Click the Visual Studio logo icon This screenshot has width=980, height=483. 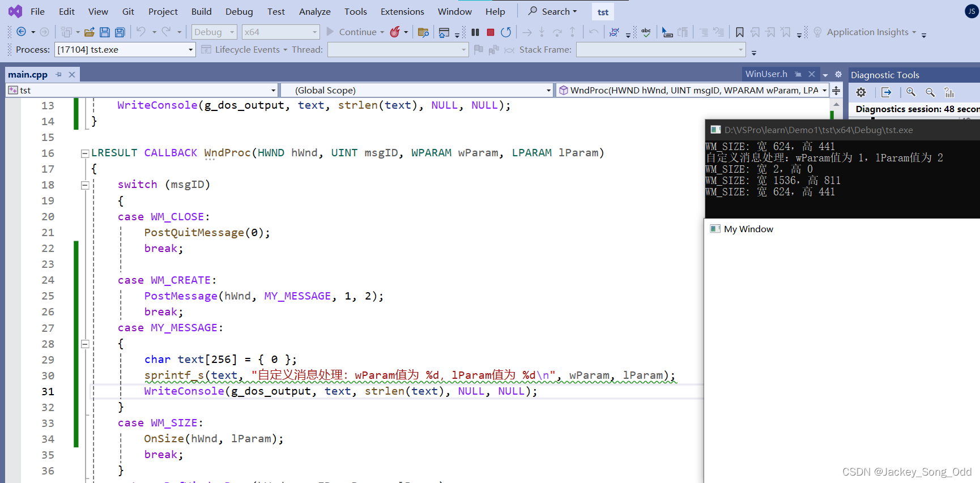[15, 11]
